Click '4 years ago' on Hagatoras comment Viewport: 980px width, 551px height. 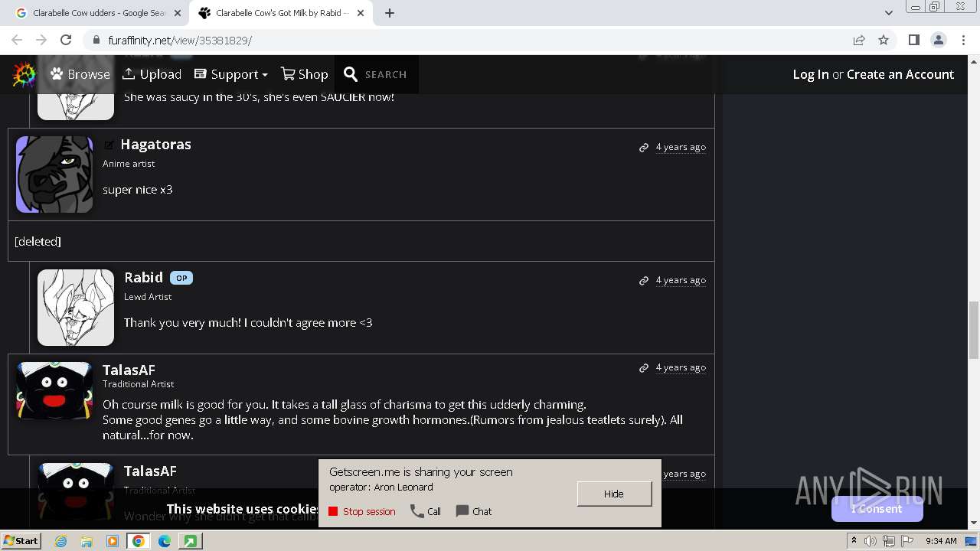(x=681, y=147)
